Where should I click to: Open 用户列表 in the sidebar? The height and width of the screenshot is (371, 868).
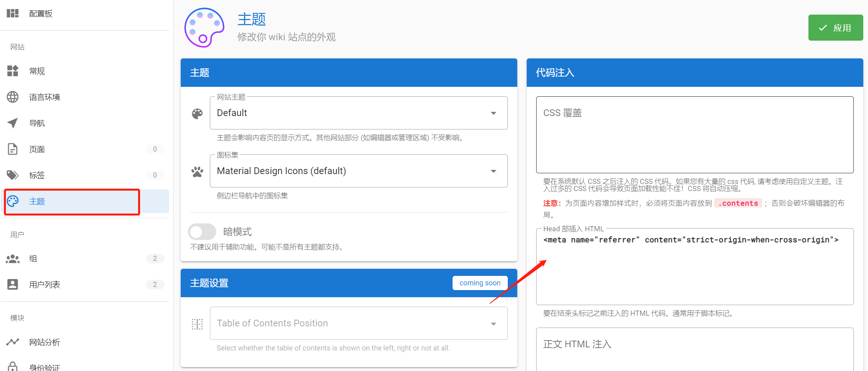coord(85,285)
